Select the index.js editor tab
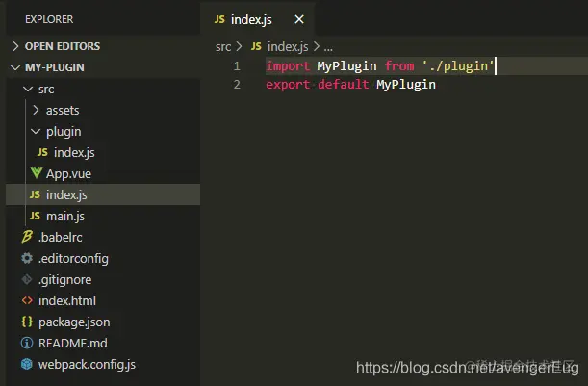The image size is (588, 386). coord(257,19)
